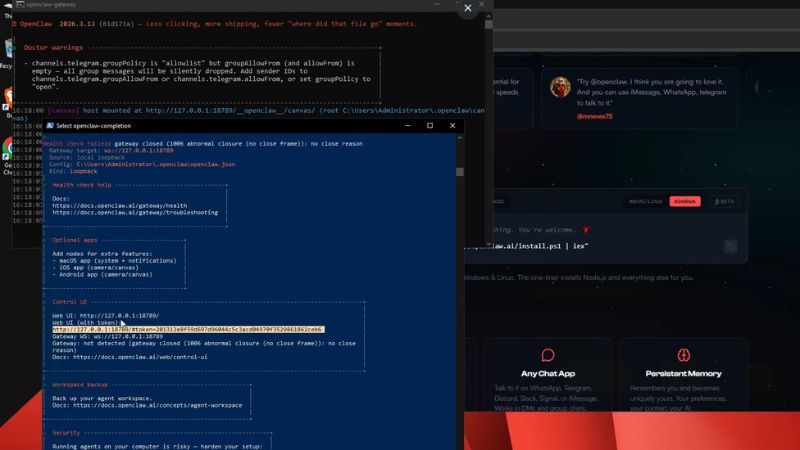
Task: Maximize the openclaw-completion PowerShell window
Action: tap(429, 126)
